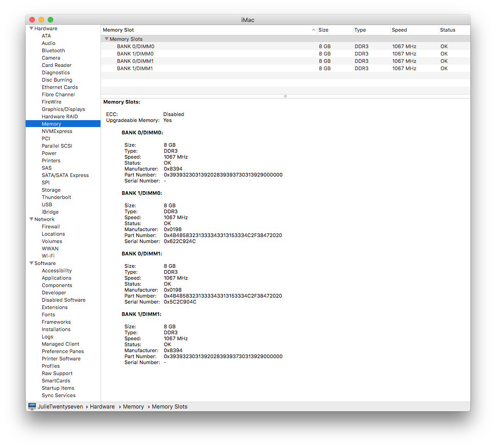The image size is (496, 448).
Task: Click the Hardware section label
Action: 46,28
